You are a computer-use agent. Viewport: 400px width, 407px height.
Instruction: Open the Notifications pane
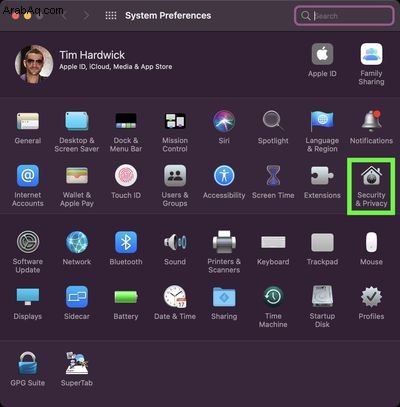(371, 127)
